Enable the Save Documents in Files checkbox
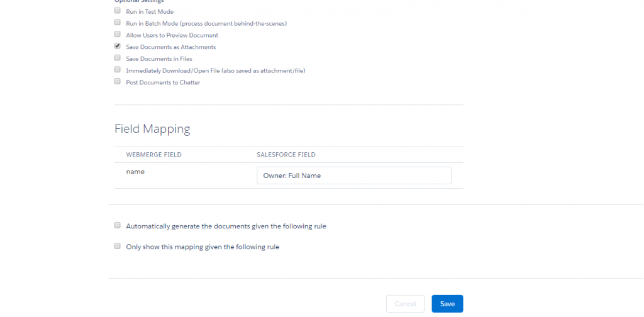This screenshot has width=644, height=317. click(117, 58)
